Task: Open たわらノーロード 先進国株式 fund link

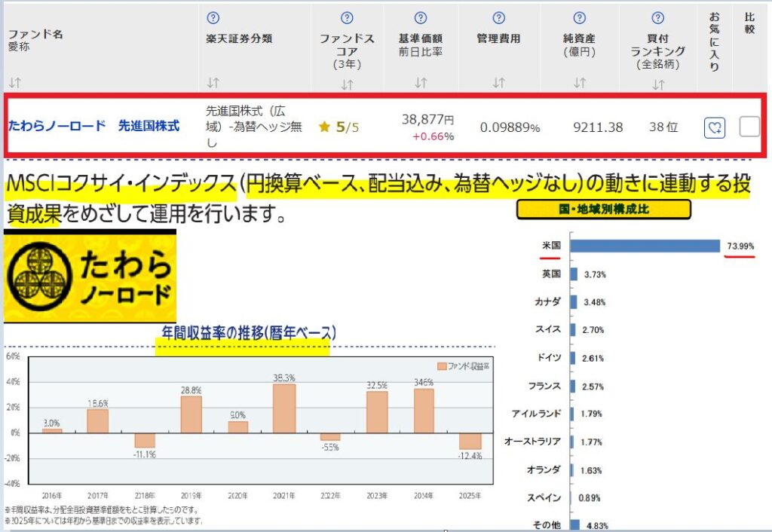Action: click(x=93, y=126)
